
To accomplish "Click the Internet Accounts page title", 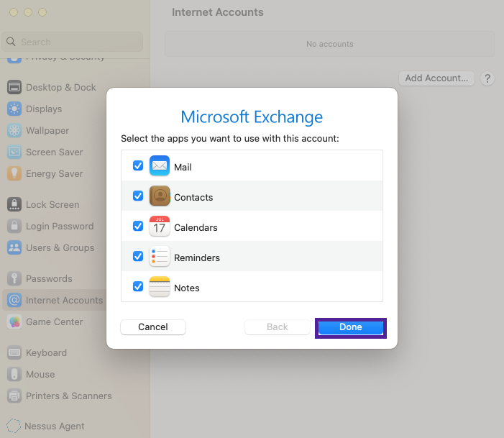I will click(218, 12).
